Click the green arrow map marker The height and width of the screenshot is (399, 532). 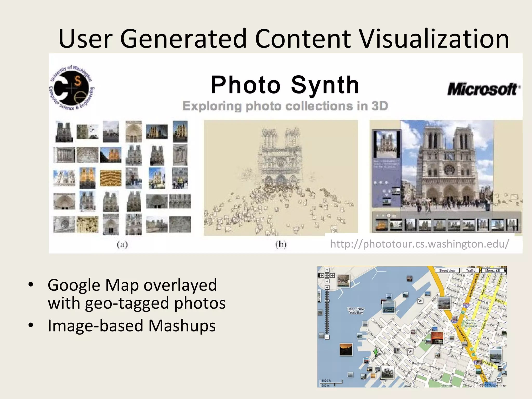coord(376,353)
